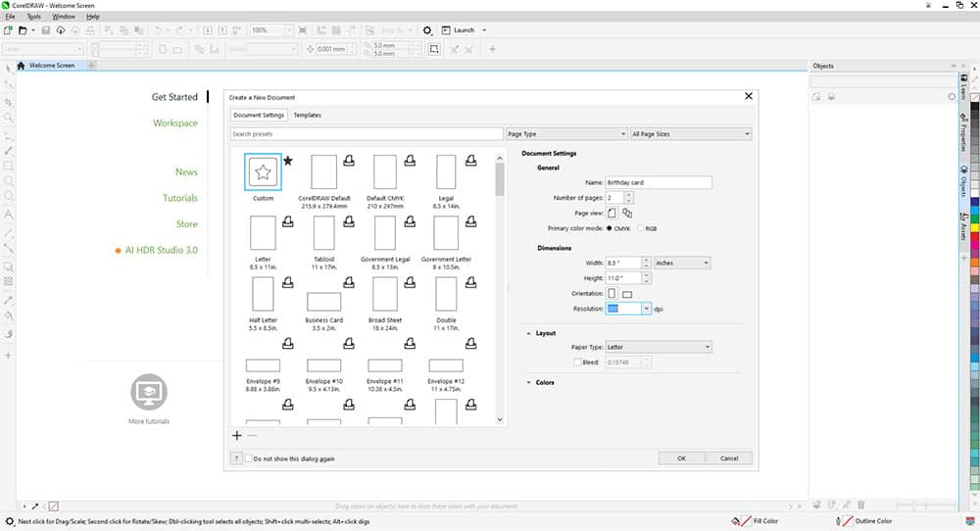Click the dashed-rectangle treat-as-filled icon in property bar
The width and height of the screenshot is (980, 531).
[434, 49]
